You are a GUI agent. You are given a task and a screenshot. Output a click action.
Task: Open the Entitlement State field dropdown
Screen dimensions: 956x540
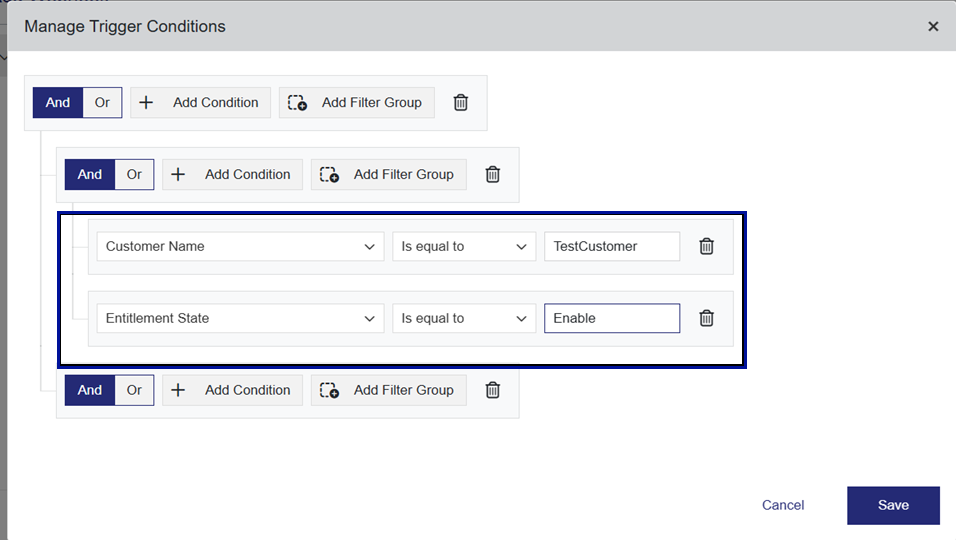point(240,318)
